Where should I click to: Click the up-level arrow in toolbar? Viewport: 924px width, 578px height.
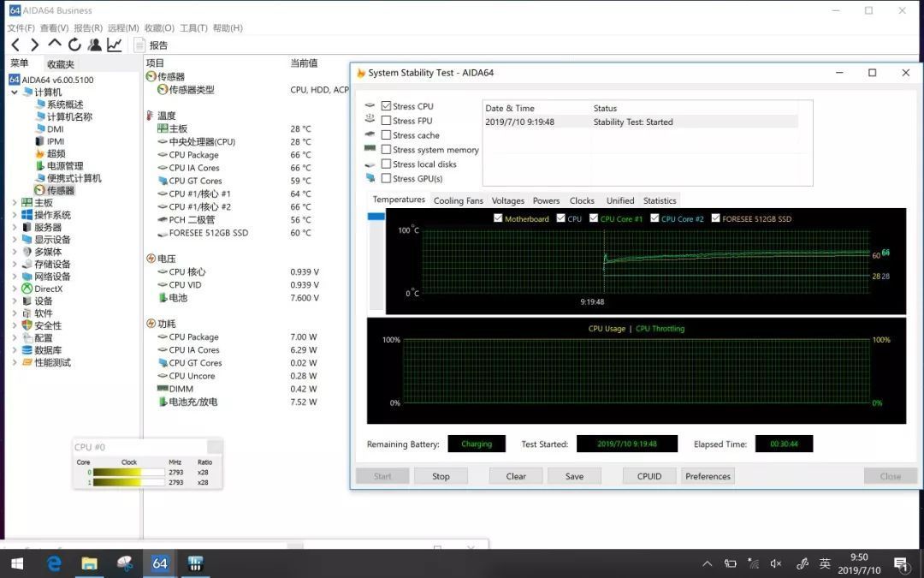pos(55,44)
